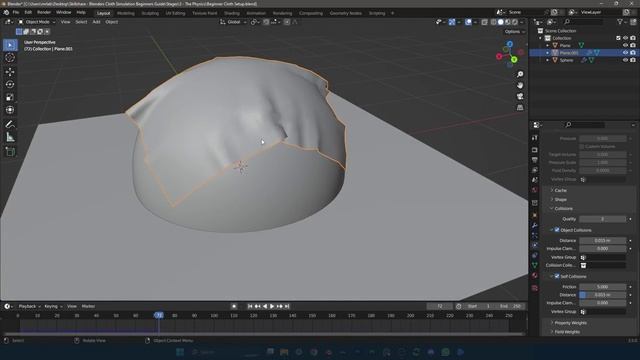Toggle Collection exclude checkbox in outliner
The width and height of the screenshot is (640, 360).
point(618,38)
